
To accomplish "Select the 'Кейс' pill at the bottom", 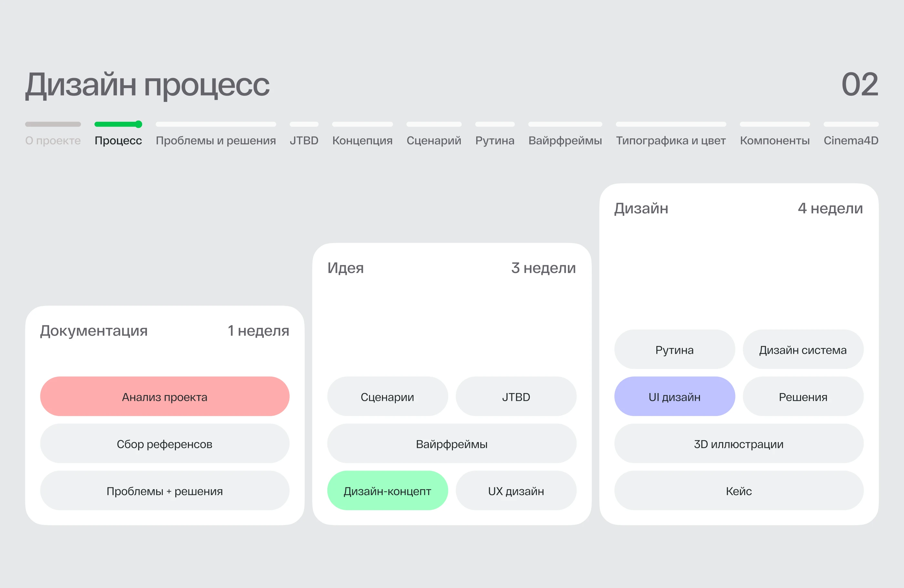I will [739, 491].
